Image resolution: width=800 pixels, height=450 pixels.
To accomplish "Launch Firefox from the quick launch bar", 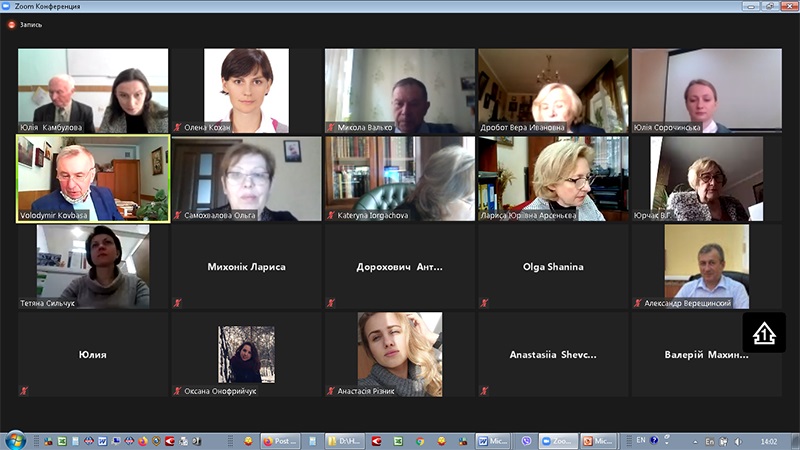I will pyautogui.click(x=143, y=441).
